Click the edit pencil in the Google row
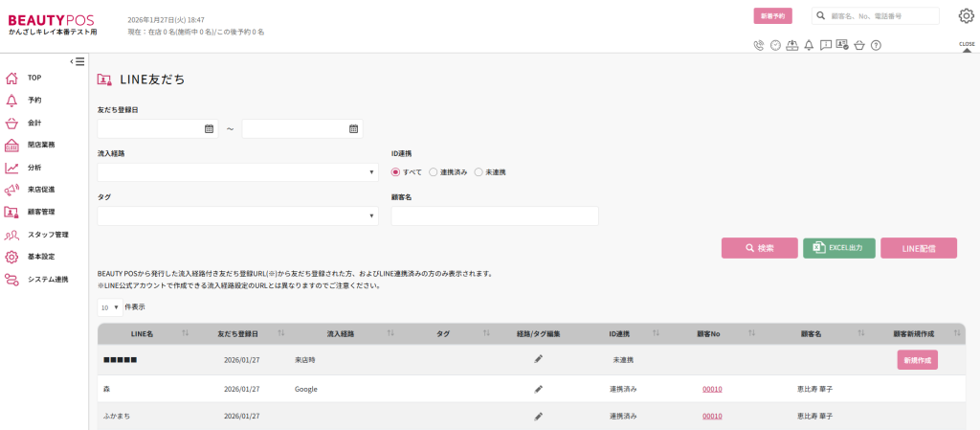This screenshot has height=430, width=980. point(539,389)
